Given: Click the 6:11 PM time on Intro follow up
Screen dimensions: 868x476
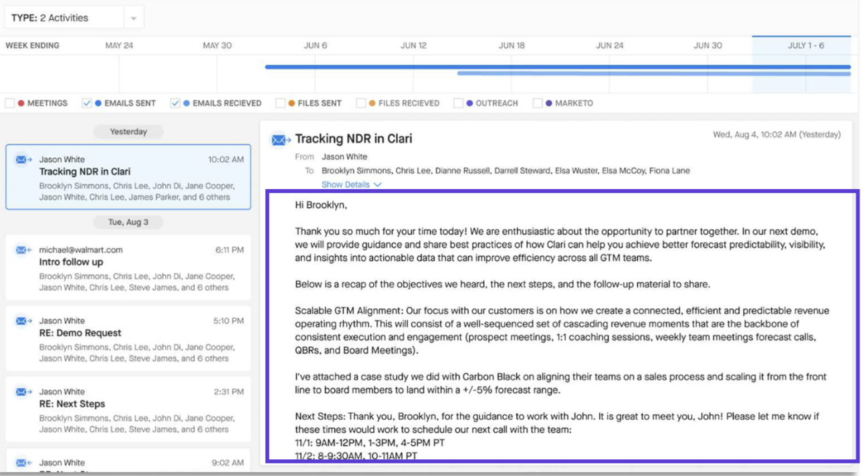Looking at the screenshot, I should pyautogui.click(x=229, y=250).
